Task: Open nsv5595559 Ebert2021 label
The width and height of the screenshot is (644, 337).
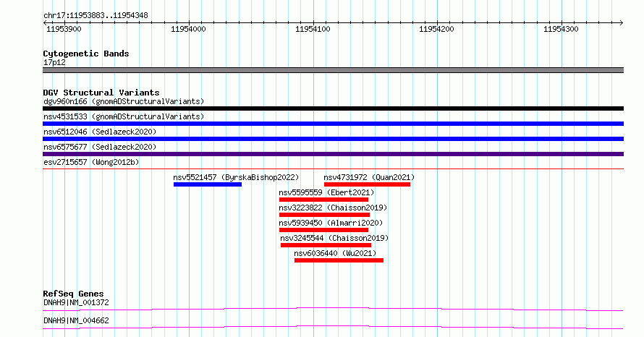Action: [326, 192]
